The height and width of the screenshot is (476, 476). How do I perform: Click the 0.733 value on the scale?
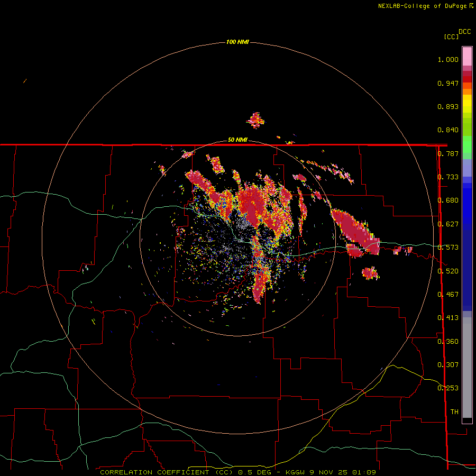448,177
